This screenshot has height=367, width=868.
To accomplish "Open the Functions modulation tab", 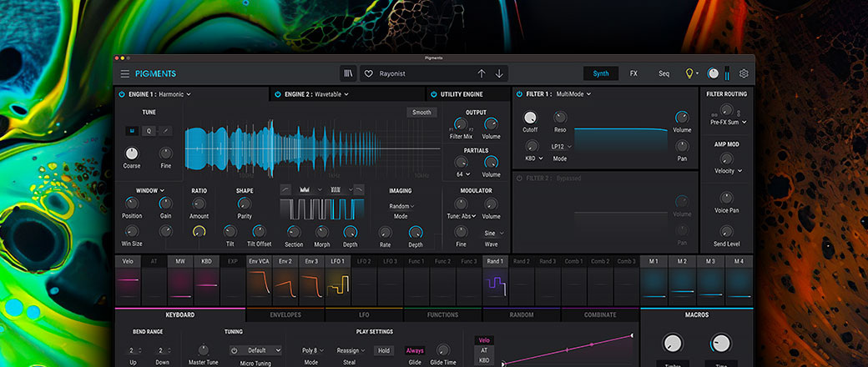I will (x=443, y=315).
